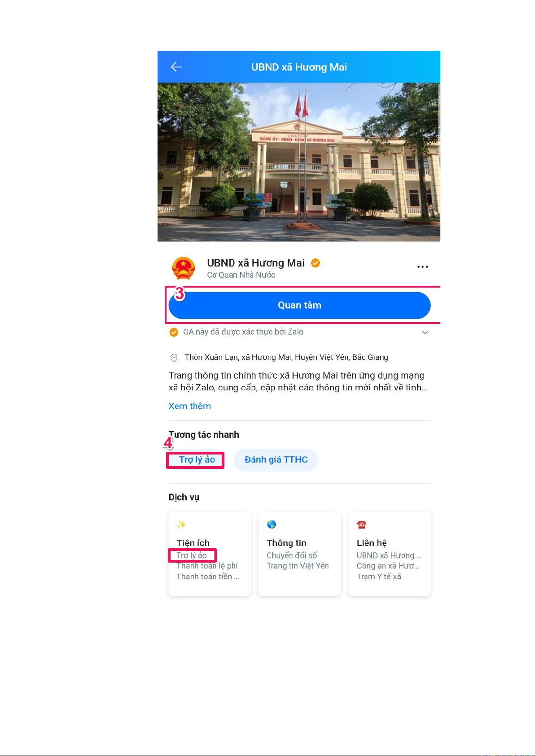Tap the national emblem profile avatar
This screenshot has height=756, width=535.
coord(184,268)
